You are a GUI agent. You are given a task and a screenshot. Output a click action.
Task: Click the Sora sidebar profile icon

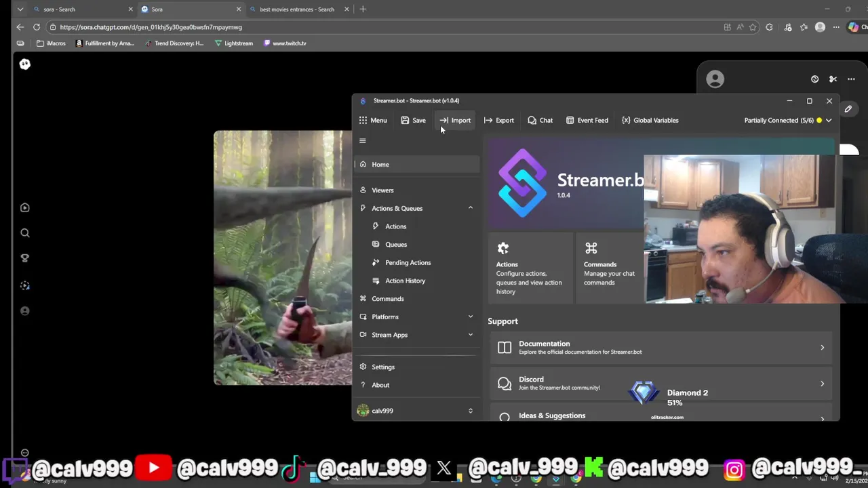coord(25,311)
